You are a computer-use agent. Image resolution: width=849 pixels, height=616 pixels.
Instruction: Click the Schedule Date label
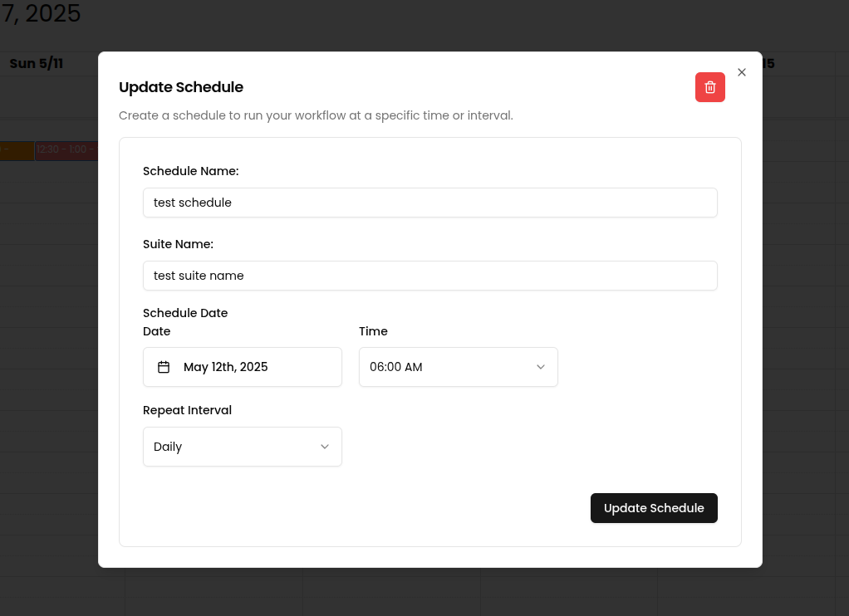(185, 313)
